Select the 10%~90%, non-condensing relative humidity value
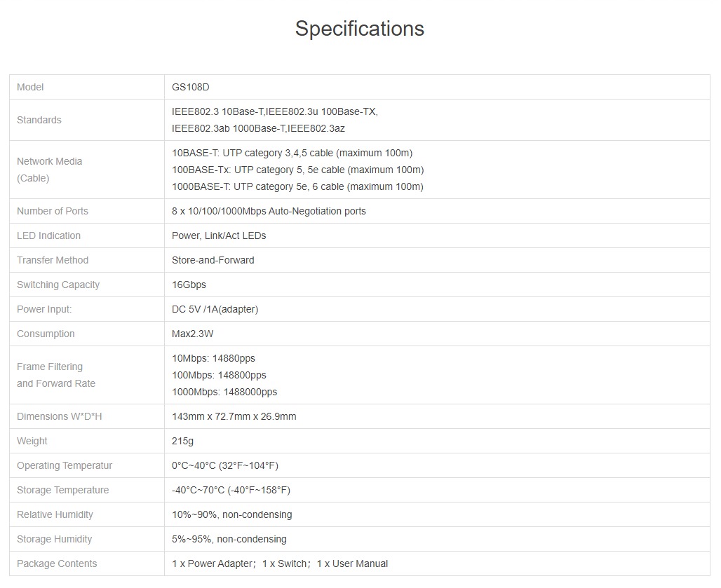The width and height of the screenshot is (721, 588). click(231, 514)
